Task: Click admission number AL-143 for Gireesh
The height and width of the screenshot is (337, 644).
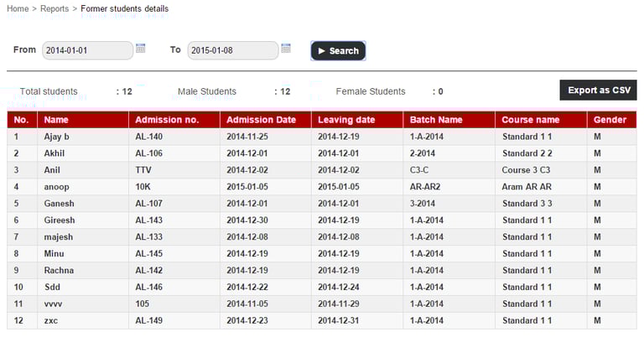Action: click(148, 220)
